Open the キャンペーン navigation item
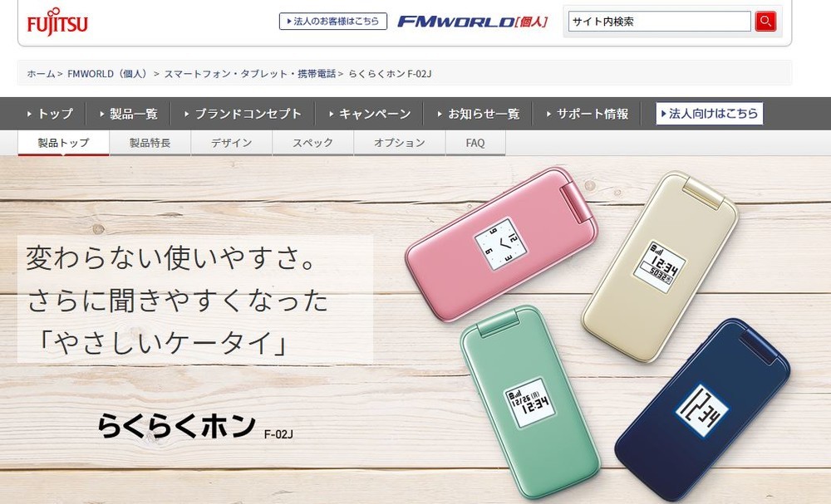The height and width of the screenshot is (504, 831). point(370,114)
